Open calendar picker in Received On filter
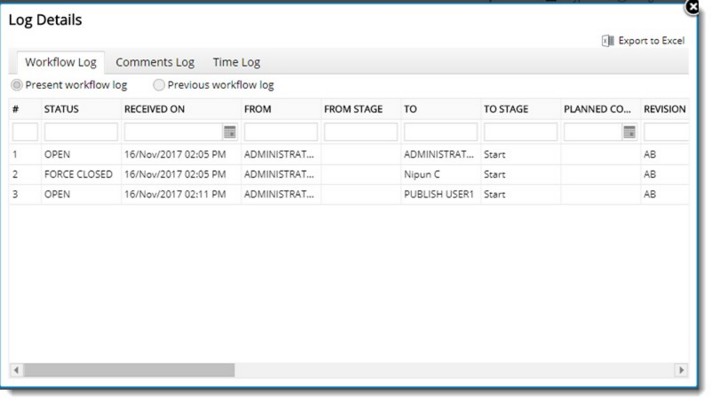Viewport: 712px width, 403px height. (x=229, y=132)
